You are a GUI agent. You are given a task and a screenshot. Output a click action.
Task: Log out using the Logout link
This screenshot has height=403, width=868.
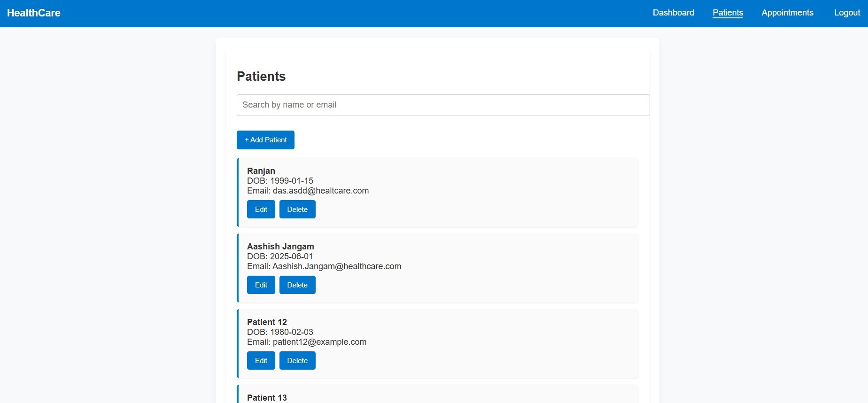(847, 13)
